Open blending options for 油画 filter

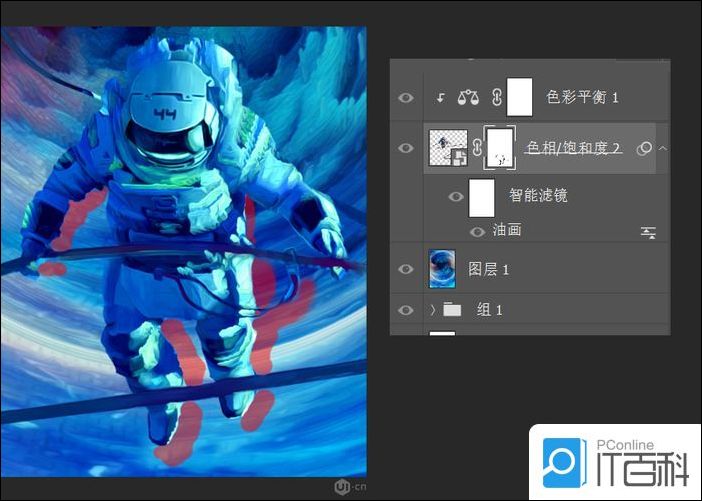pyautogui.click(x=648, y=232)
